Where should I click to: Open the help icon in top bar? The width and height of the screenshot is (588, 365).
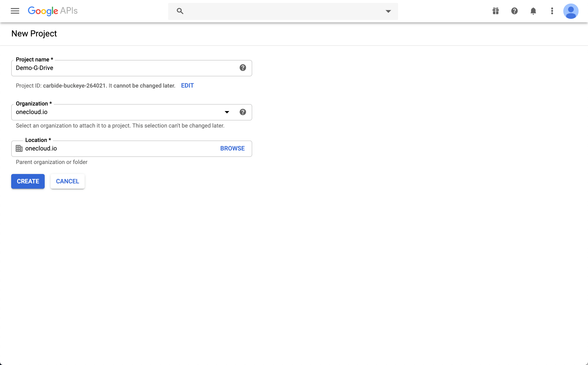pos(514,11)
